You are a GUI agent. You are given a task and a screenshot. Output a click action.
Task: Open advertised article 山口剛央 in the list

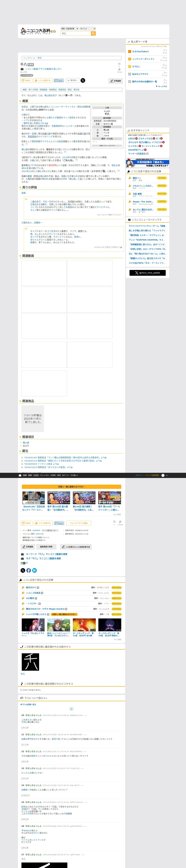pyautogui.click(x=30, y=598)
